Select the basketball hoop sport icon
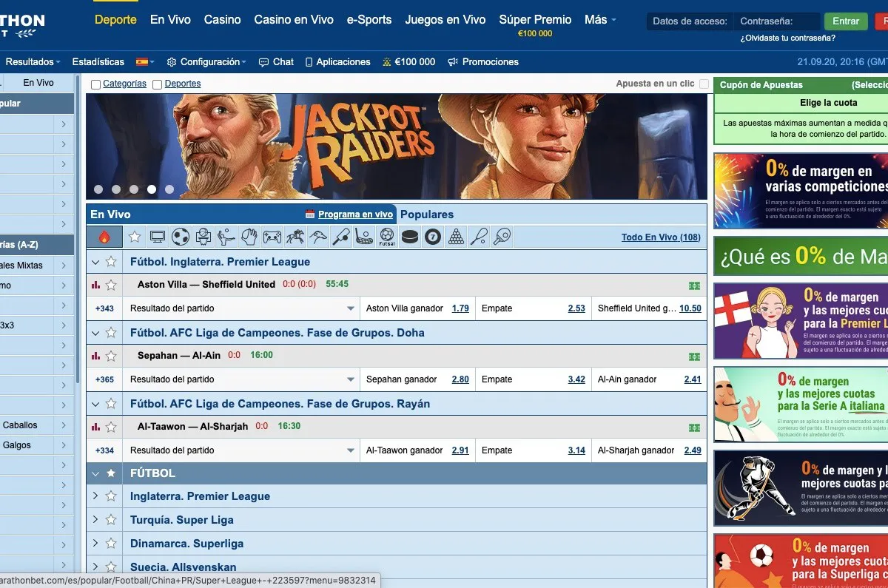 [x=203, y=237]
